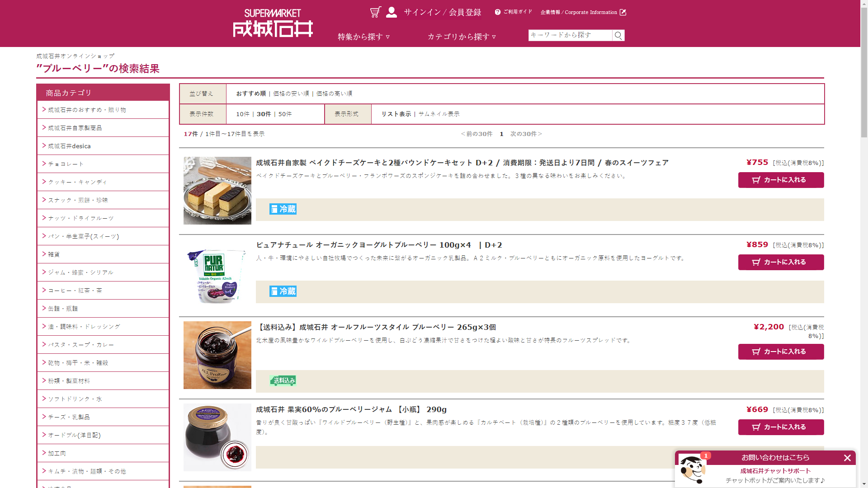Show 50件 results per page

[x=285, y=114]
